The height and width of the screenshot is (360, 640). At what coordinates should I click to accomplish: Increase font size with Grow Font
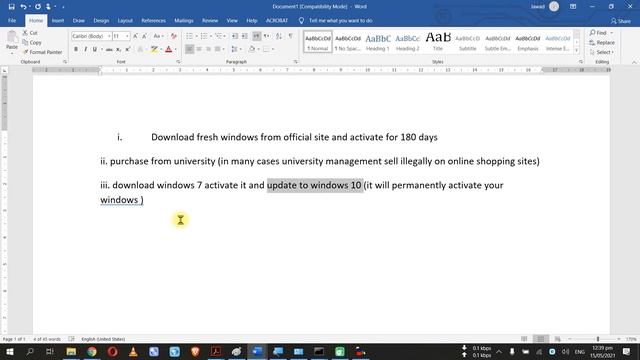(x=136, y=36)
